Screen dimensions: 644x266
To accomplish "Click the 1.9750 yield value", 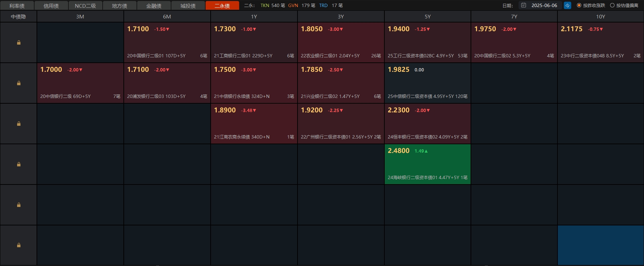I will 485,29.
